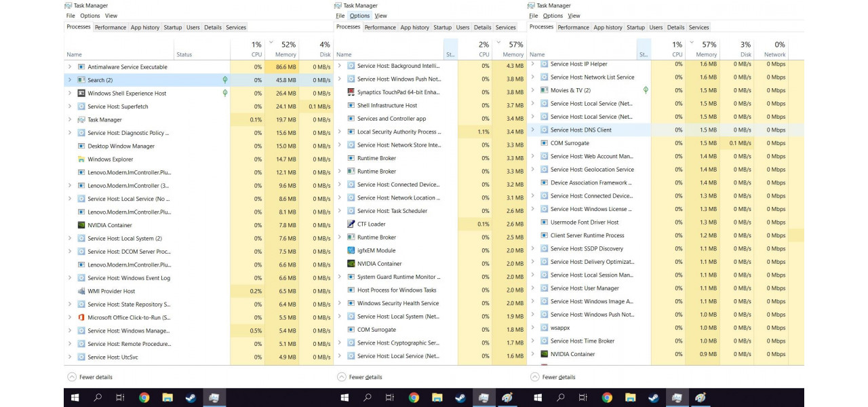Click the igfxEM Module icon
This screenshot has height=407, width=868.
pyautogui.click(x=351, y=250)
